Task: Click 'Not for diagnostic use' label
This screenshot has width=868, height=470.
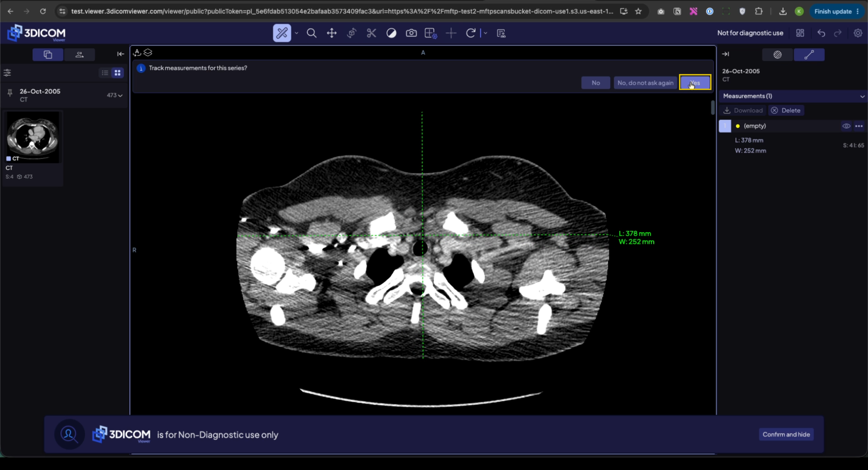Action: click(750, 33)
